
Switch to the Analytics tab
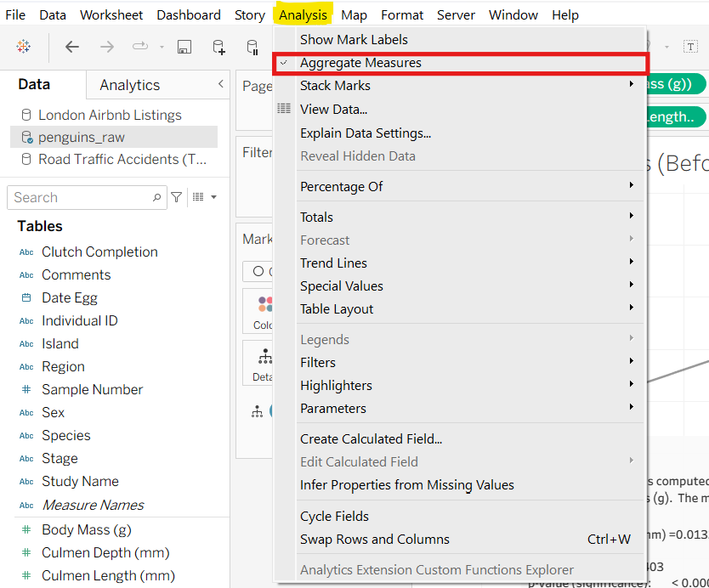(129, 85)
